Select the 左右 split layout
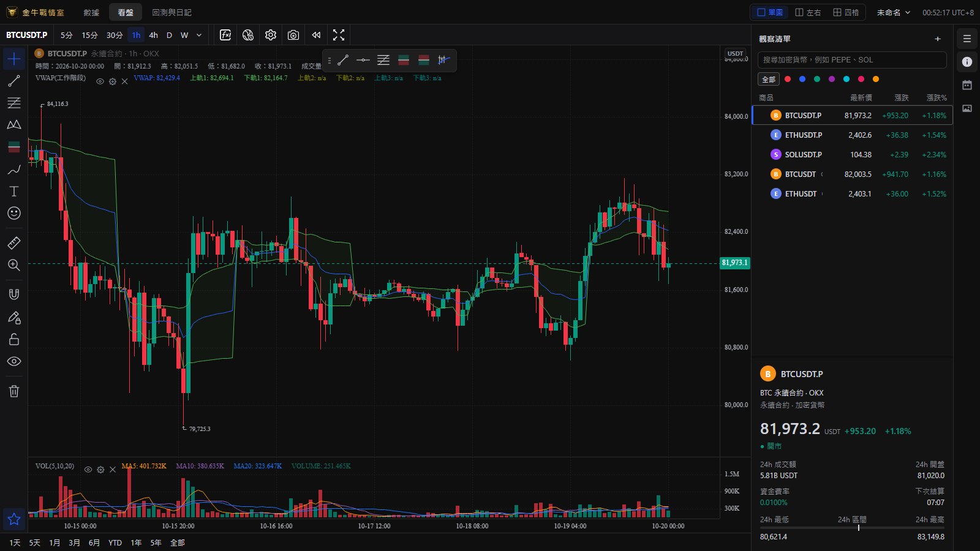The width and height of the screenshot is (980, 551). tap(808, 12)
